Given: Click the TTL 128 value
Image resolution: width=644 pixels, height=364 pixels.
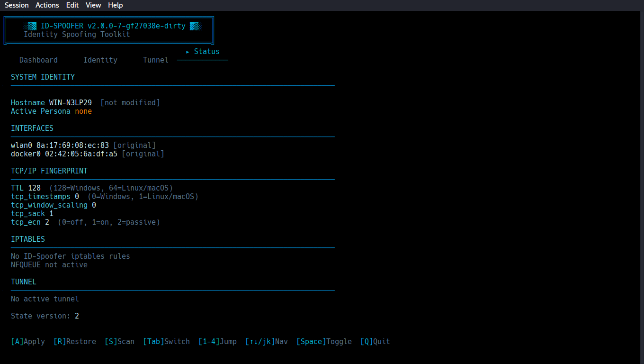Looking at the screenshot, I should 35,188.
